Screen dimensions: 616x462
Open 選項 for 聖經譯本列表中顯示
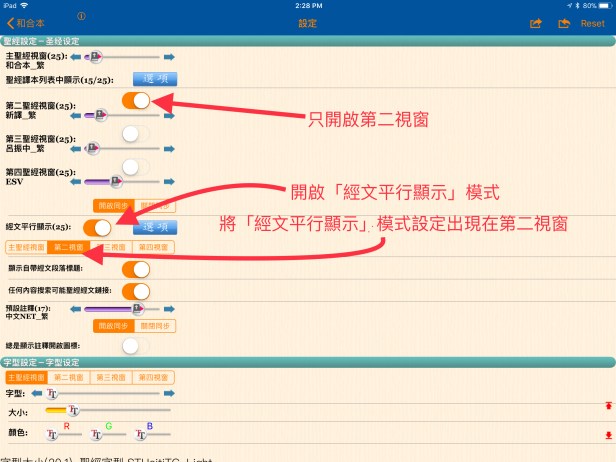[156, 77]
